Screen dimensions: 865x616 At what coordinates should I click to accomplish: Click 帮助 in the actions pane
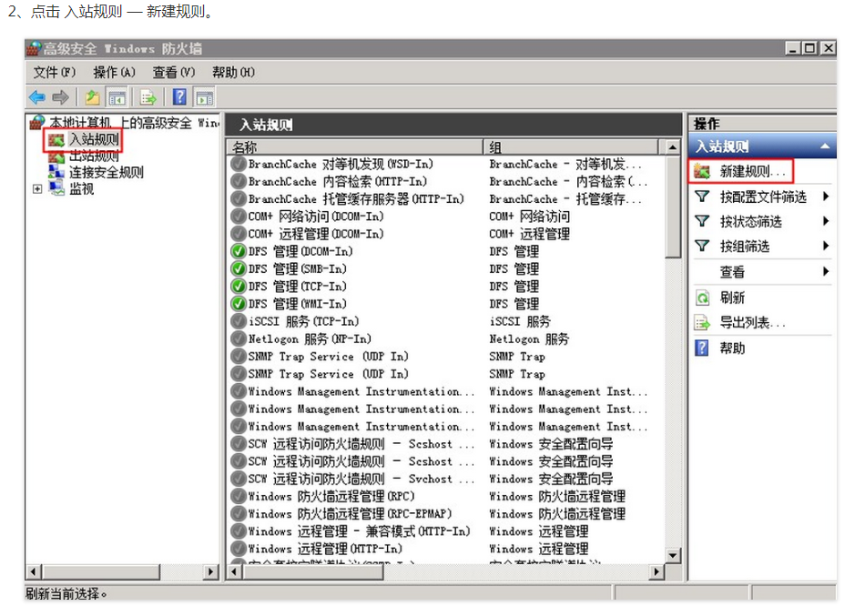(x=732, y=348)
